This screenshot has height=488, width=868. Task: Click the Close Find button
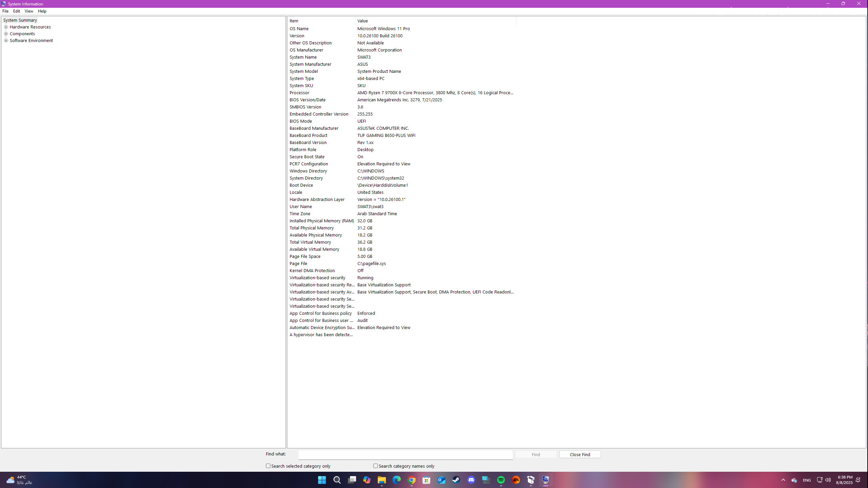580,454
